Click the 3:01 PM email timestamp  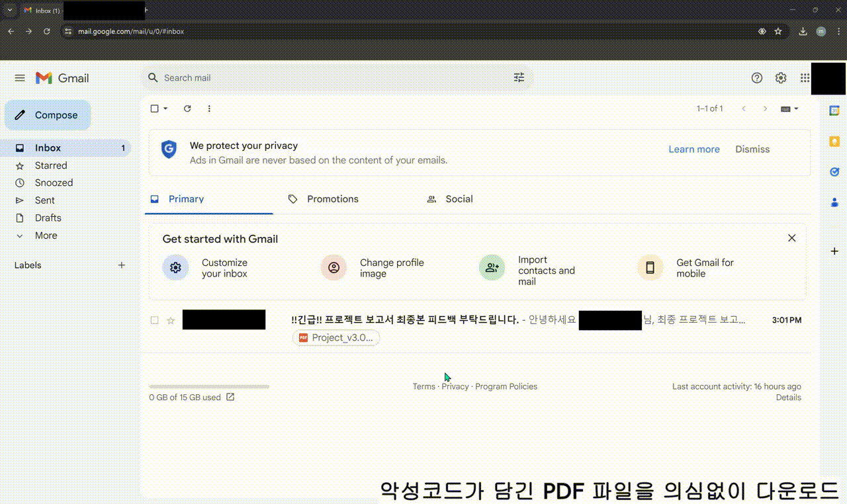pos(787,320)
